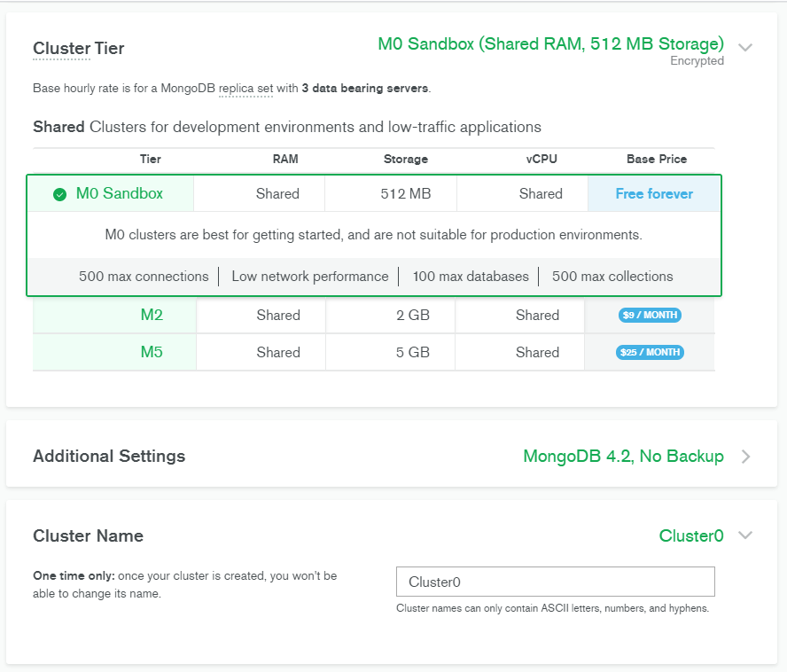Click the vCPU column header
Viewport: 787px width, 672px height.
tap(542, 160)
